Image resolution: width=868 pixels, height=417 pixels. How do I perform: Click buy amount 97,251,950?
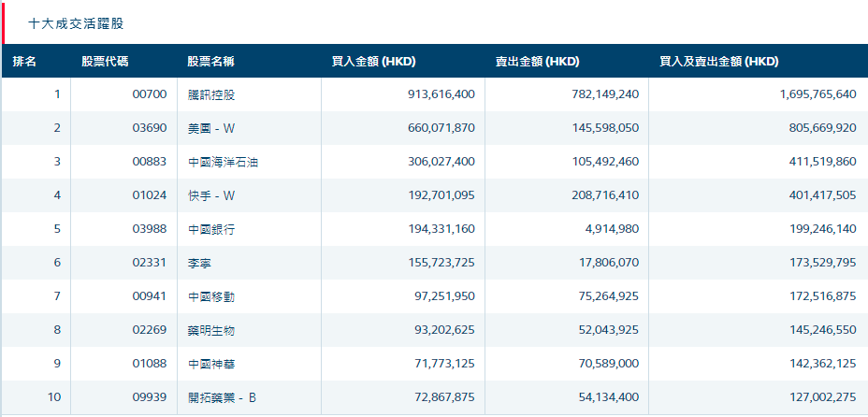(445, 297)
